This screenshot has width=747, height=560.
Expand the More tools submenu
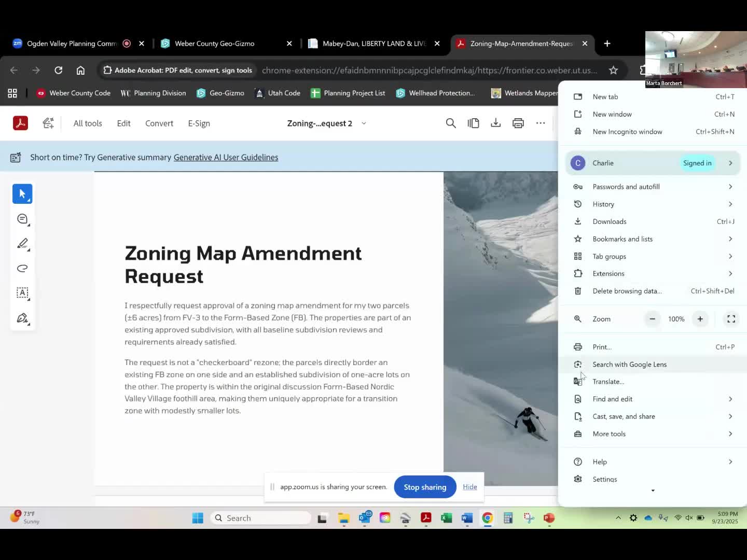tap(730, 433)
